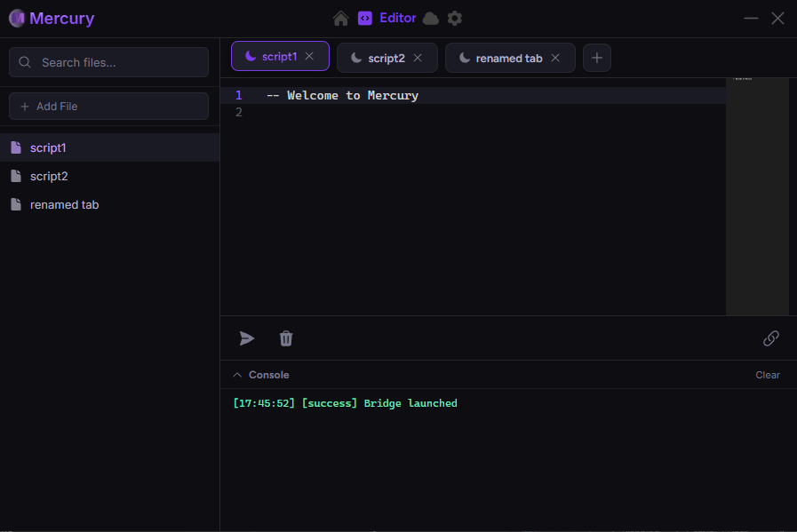Viewport: 797px width, 532px height.
Task: Execute script with the send arrow icon
Action: click(247, 338)
